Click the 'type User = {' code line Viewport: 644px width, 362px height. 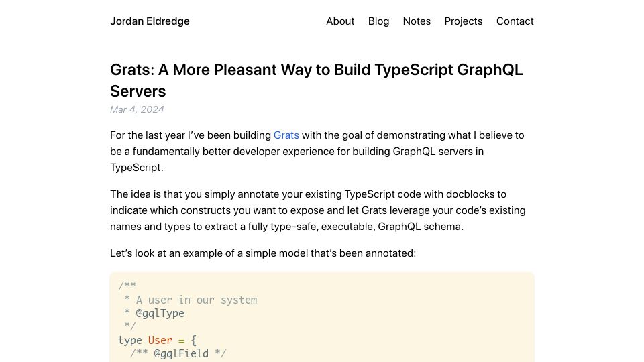pos(157,341)
